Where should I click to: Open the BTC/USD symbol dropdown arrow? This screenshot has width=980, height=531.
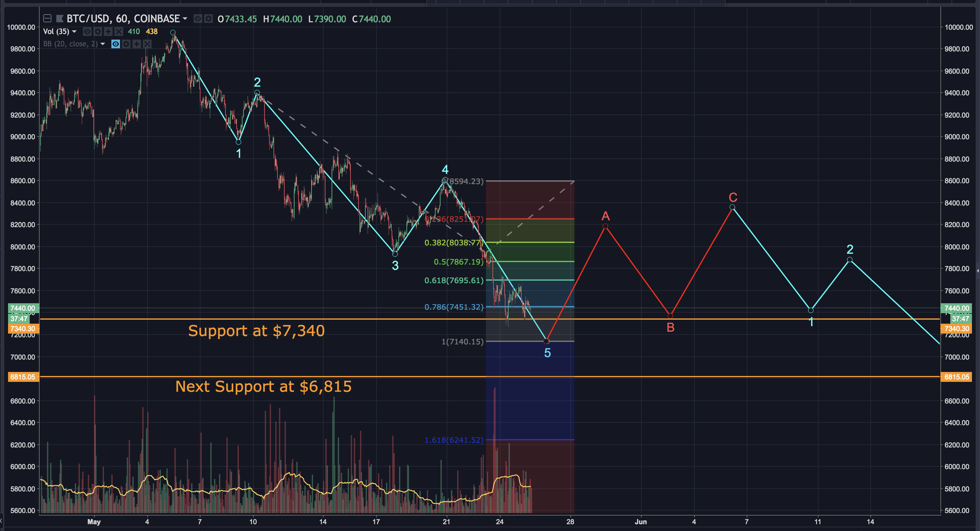click(x=185, y=18)
